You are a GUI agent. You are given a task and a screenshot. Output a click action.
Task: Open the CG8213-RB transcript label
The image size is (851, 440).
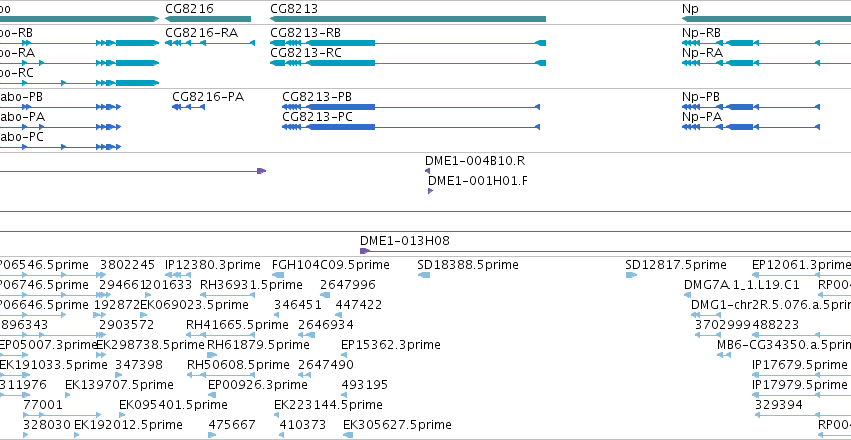point(306,33)
